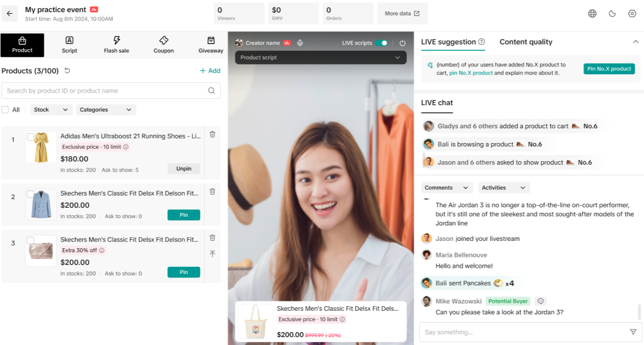
Task: Toggle the LIVE scripts switch
Action: 382,43
